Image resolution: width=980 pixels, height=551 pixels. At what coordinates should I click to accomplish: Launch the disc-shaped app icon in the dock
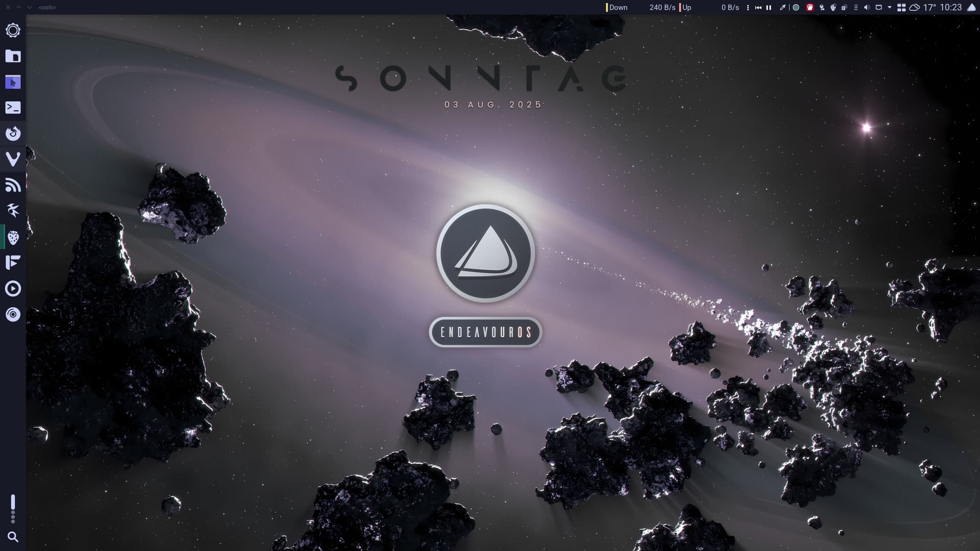click(x=13, y=314)
